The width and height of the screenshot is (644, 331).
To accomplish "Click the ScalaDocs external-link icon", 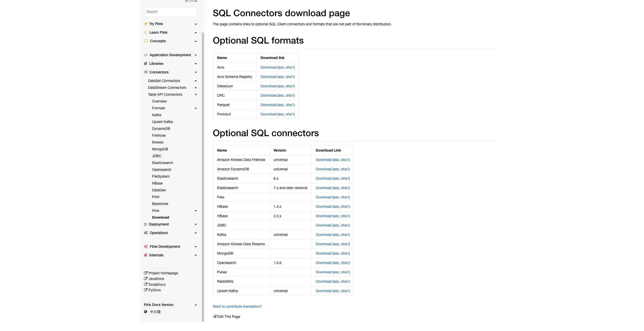I will pos(146,284).
